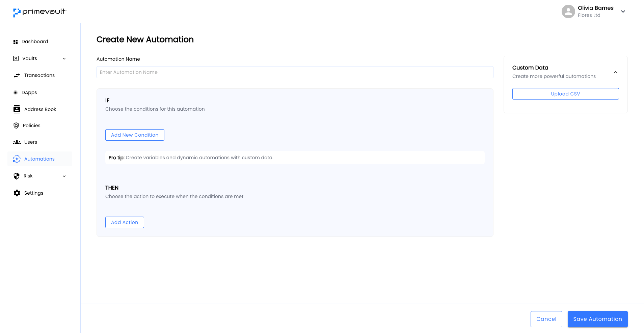Expand the Vaults submenu chevron
The width and height of the screenshot is (644, 333).
64,59
